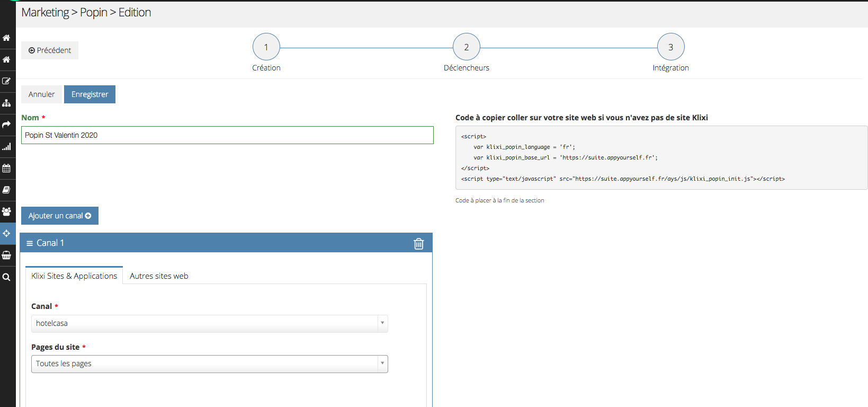Viewport: 868px width, 407px height.
Task: Click the Canal 1 header title
Action: 50,243
